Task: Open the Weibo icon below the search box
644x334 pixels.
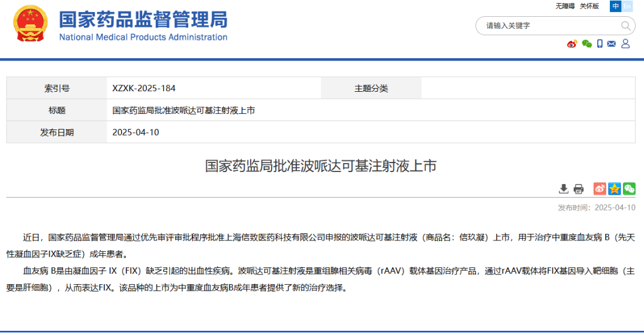Action: [572, 44]
